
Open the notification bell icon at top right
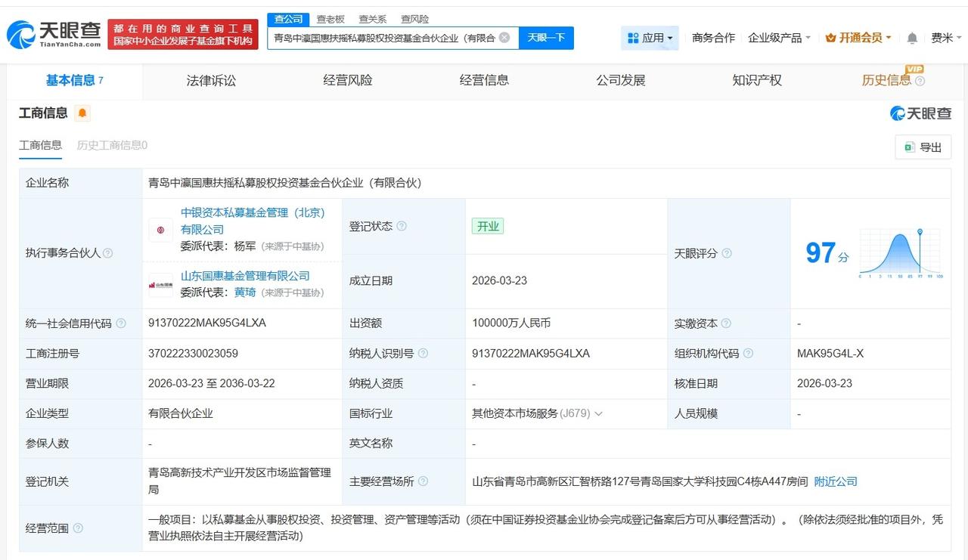tap(911, 37)
